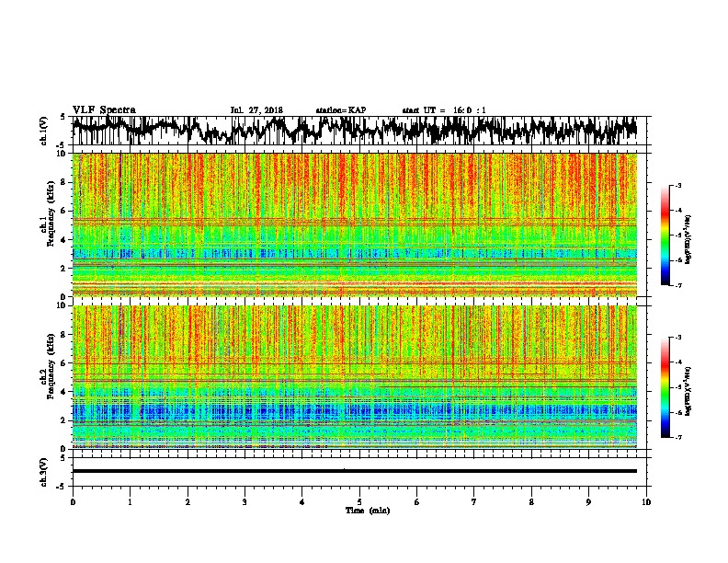Click the "-7" label on upper color scale
This screenshot has width=728, height=563.
click(678, 285)
